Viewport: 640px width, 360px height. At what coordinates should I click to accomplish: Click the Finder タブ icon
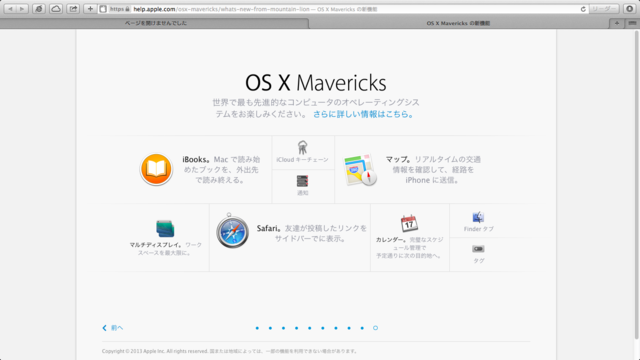point(478,217)
